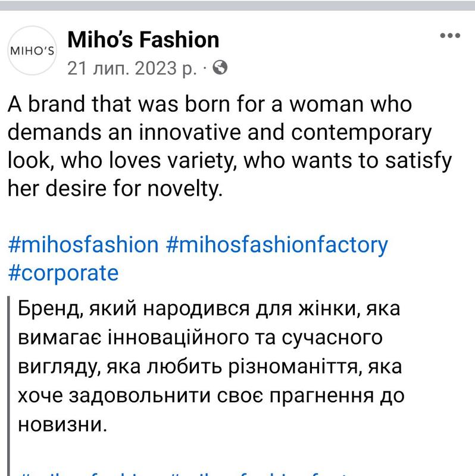Image resolution: width=475 pixels, height=476 pixels.
Task: Tap the gray vertical translation quote bar
Action: [8, 386]
